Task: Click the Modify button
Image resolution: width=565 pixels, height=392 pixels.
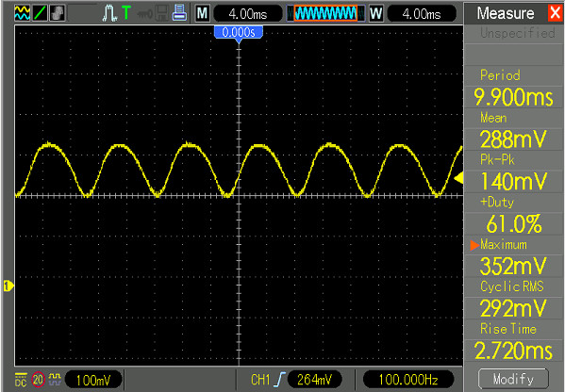Action: pos(513,379)
